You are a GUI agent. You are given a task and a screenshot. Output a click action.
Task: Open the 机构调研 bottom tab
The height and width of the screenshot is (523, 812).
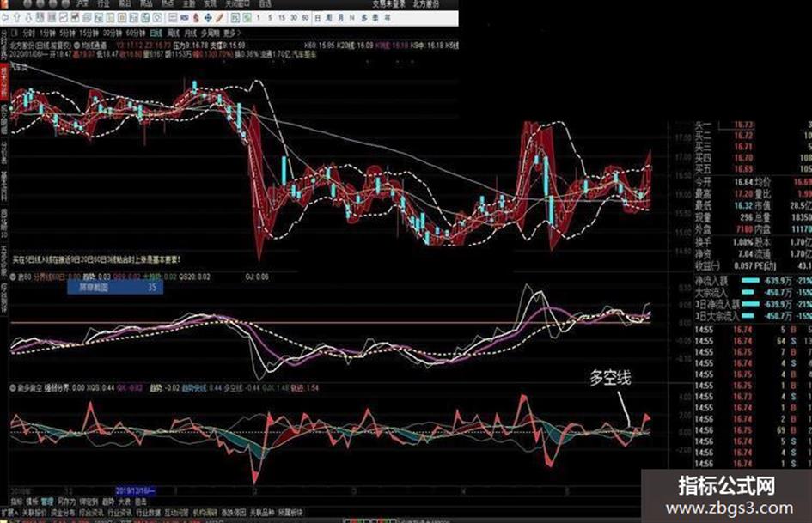coord(205,513)
